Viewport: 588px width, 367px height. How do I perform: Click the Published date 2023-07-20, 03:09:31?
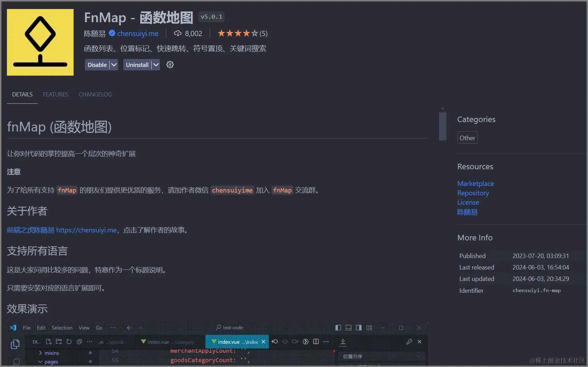[x=540, y=256]
